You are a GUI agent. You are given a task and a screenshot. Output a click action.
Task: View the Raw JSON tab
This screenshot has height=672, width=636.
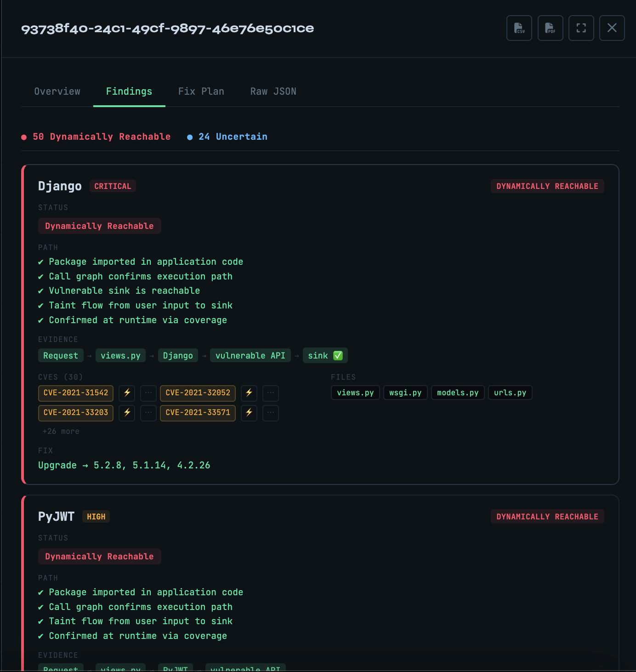tap(273, 91)
